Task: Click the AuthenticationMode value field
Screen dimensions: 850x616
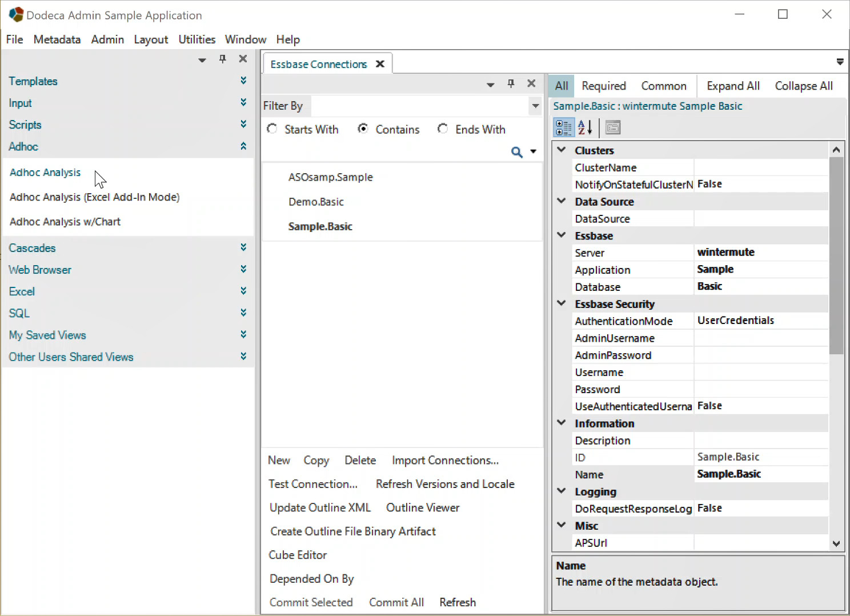Action: [761, 321]
